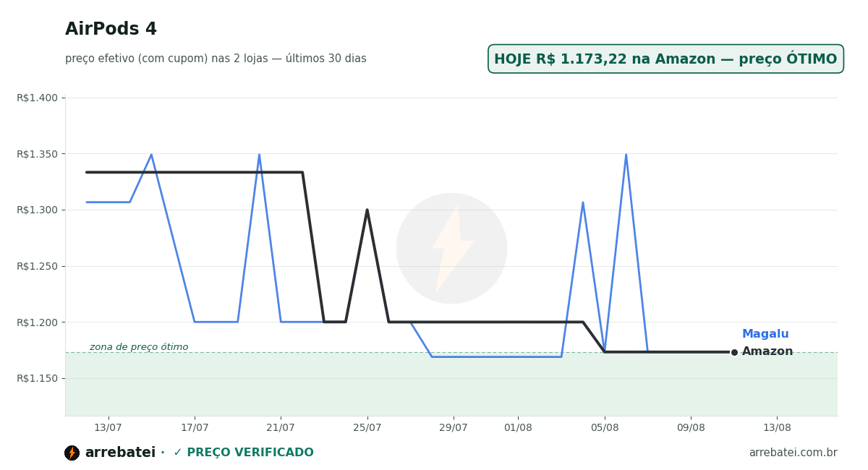868x470 pixels.
Task: Click the R$1.350 y-axis label
Action: (x=37, y=154)
